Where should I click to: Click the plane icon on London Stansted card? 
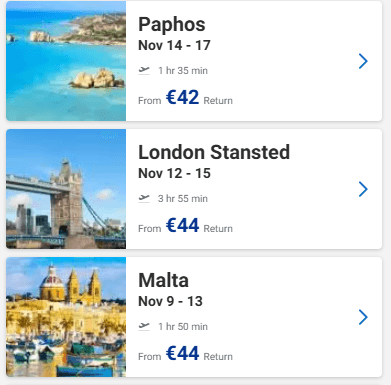144,198
